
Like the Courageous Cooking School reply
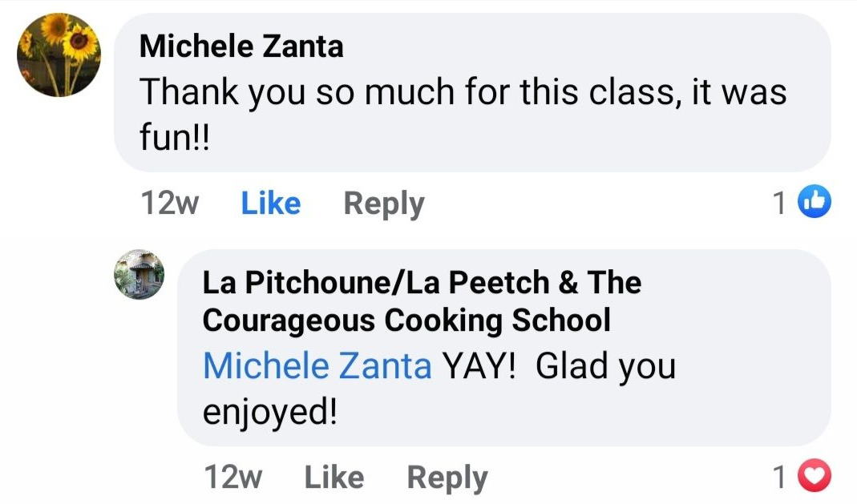334,478
